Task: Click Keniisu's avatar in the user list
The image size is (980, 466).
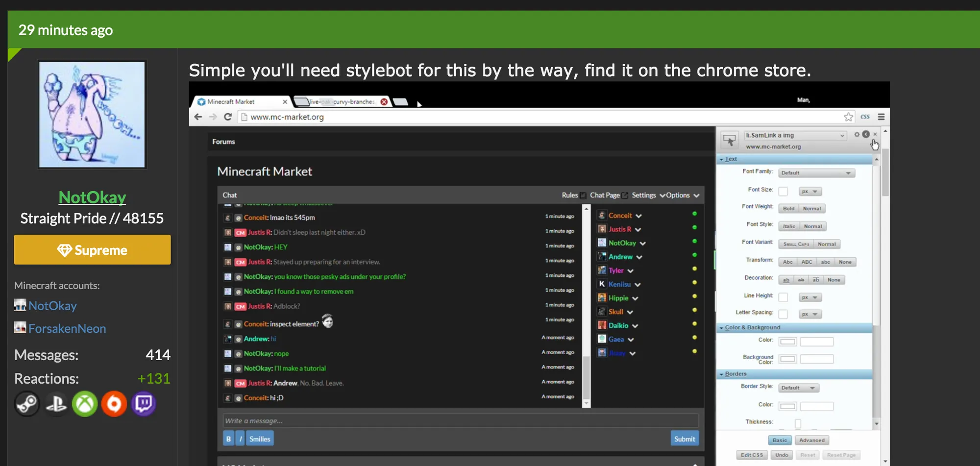Action: click(602, 284)
